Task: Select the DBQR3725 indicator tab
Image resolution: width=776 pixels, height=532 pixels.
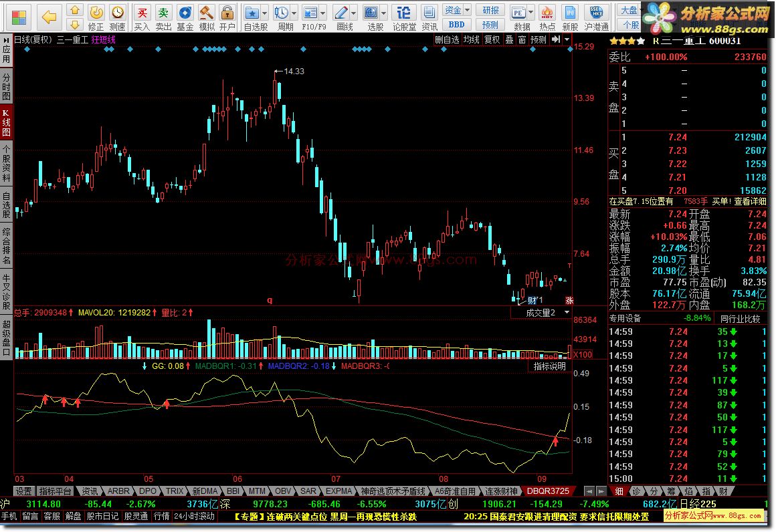Action: [548, 491]
